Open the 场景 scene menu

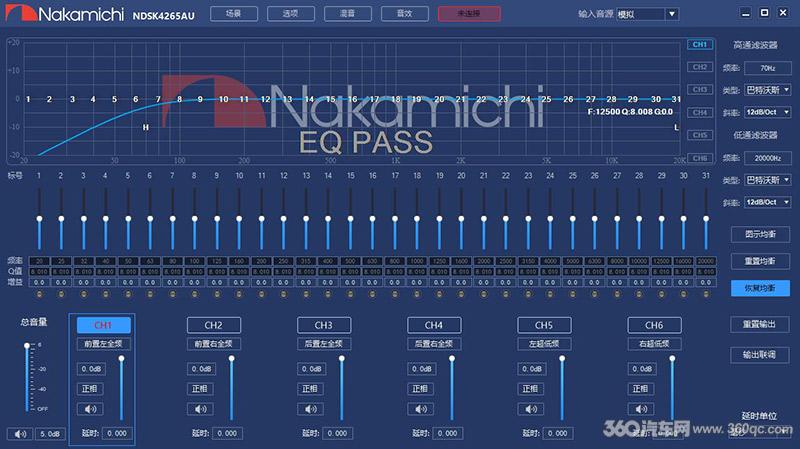point(234,14)
